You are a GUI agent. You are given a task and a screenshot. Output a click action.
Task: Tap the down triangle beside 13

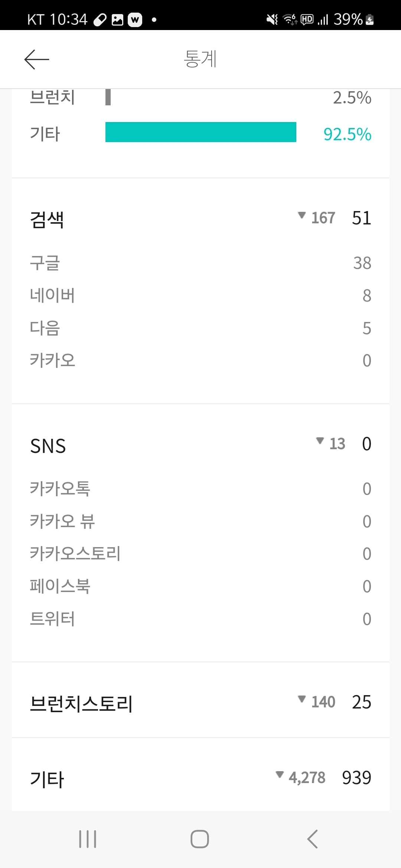click(x=320, y=441)
